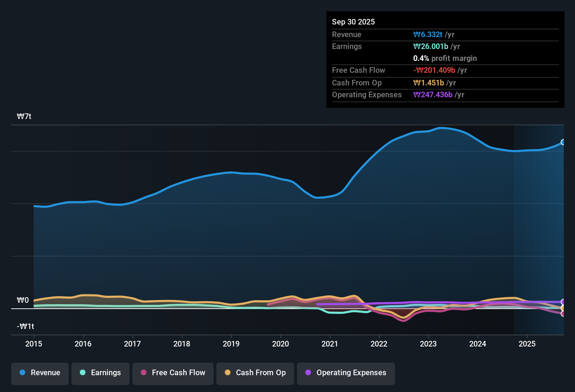
Task: Select the 2025 year label on the axis
Action: 527,344
